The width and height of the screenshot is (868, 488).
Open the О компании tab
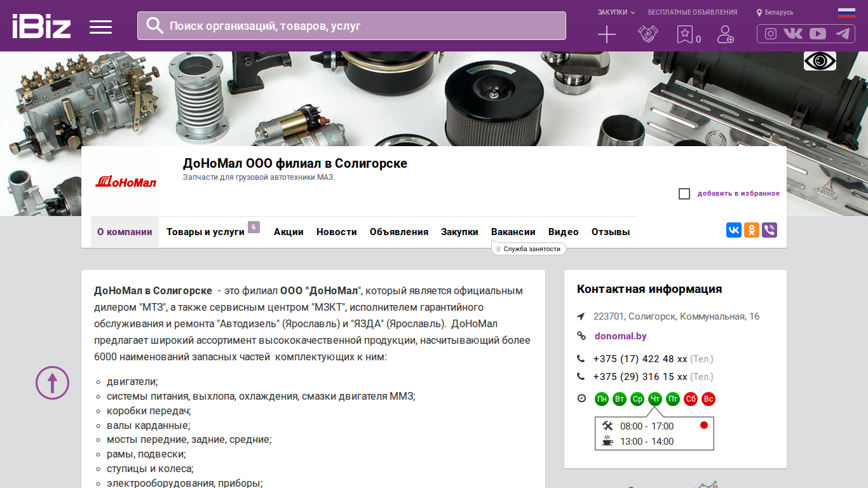125,232
